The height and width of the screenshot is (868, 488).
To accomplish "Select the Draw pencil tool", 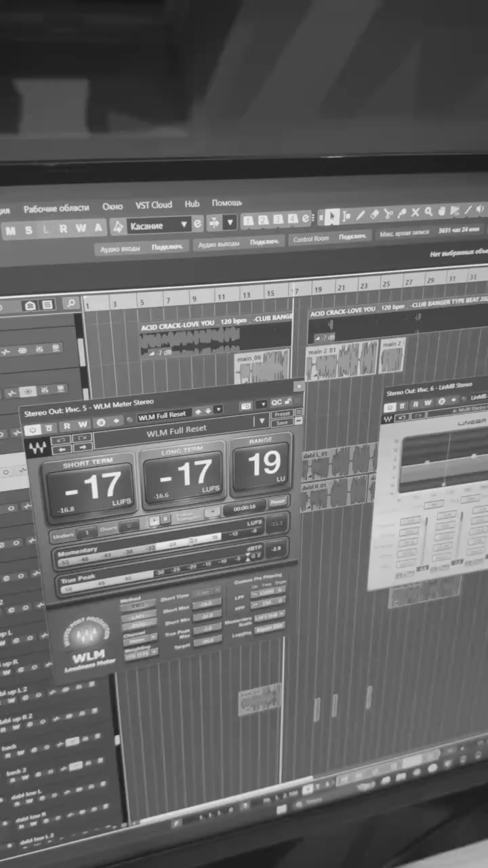I will coord(361,215).
